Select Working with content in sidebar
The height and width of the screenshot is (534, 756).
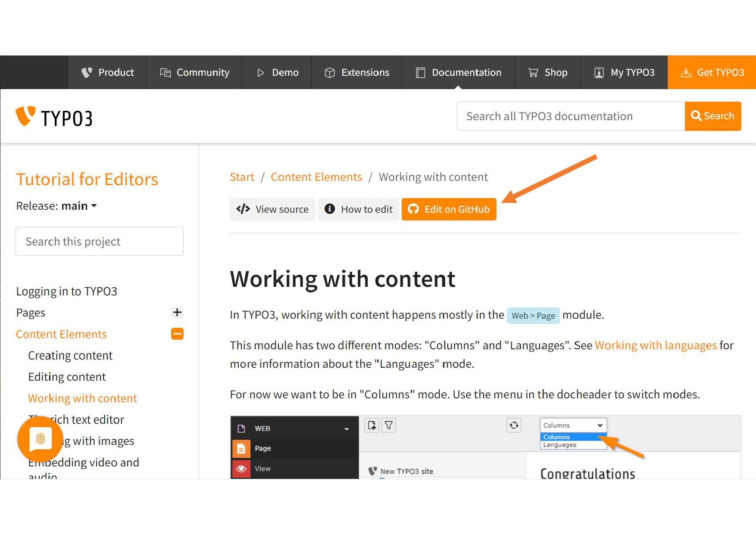pyautogui.click(x=82, y=398)
